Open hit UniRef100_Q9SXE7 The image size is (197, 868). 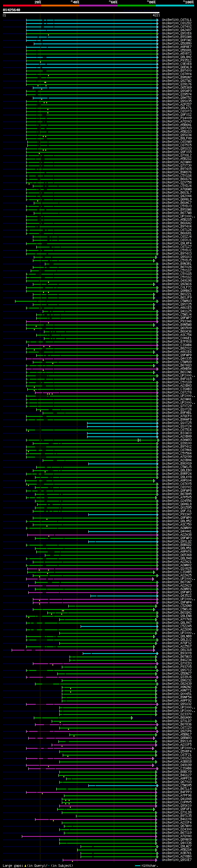coord(176,860)
